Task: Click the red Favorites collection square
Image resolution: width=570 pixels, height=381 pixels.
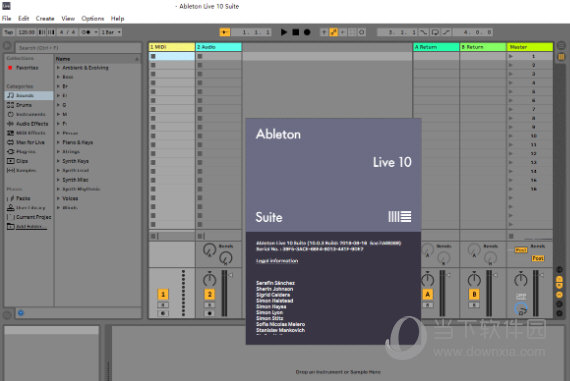Action: click(10, 68)
